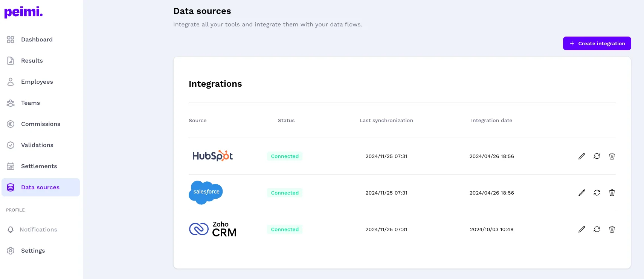The image size is (644, 279).
Task: Open the Commissions page
Action: (41, 124)
